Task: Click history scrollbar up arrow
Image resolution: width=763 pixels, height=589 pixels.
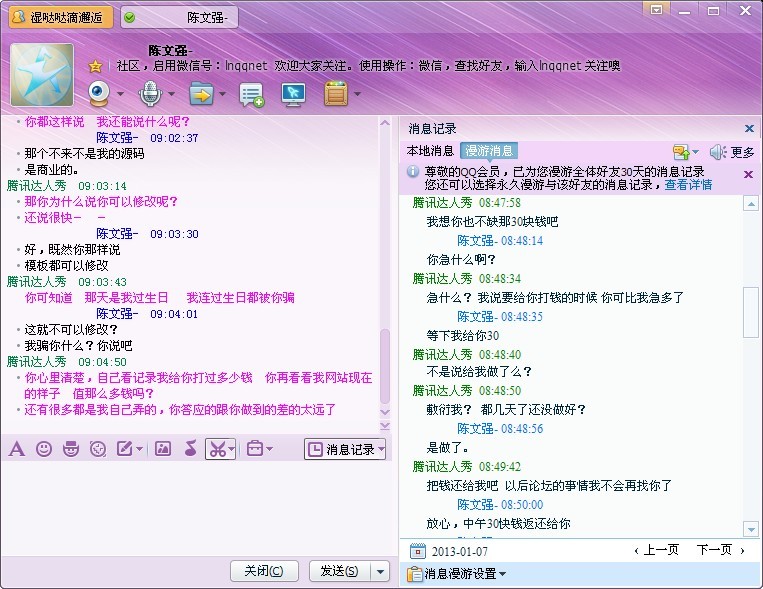Action: 751,204
